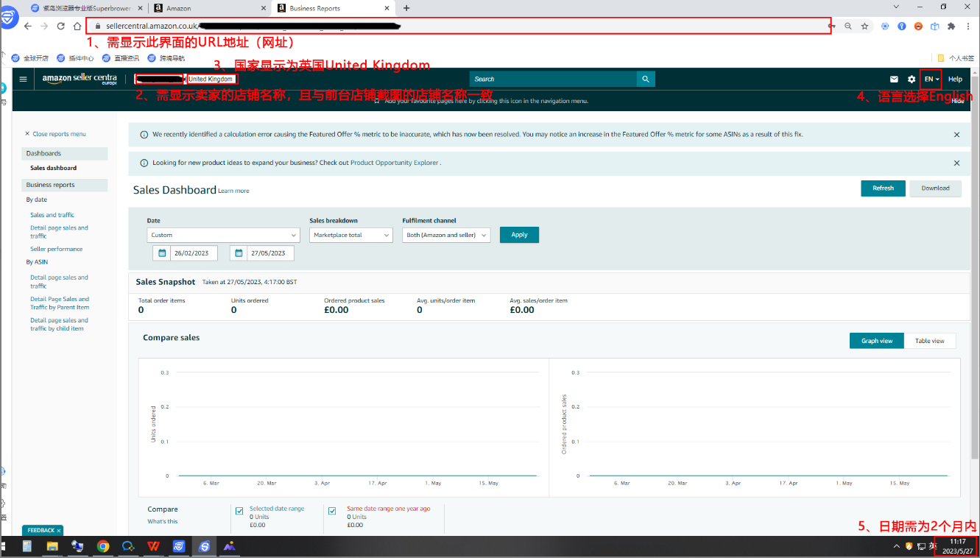The height and width of the screenshot is (558, 980).
Task: Switch to Table view tab
Action: coord(929,341)
